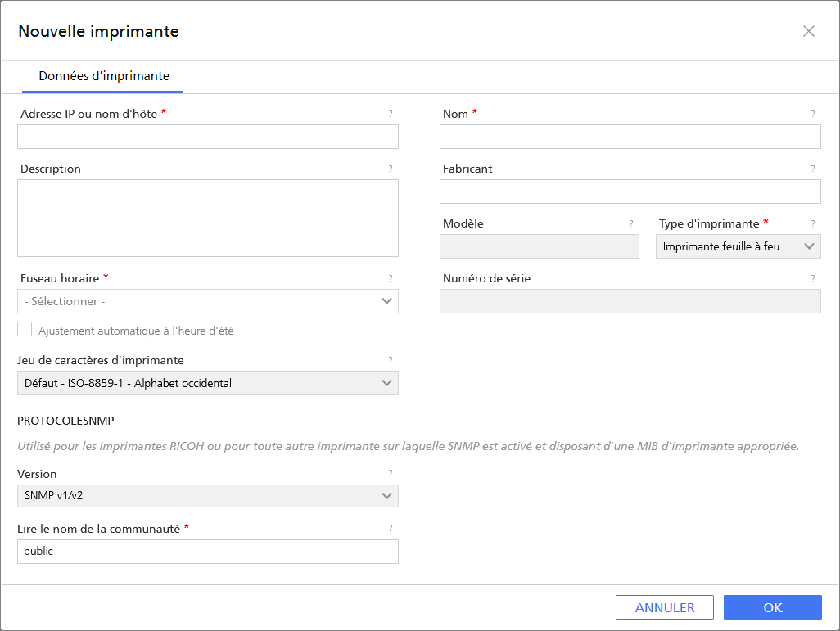The width and height of the screenshot is (840, 631).
Task: Close the Nouvelle imprimante dialog
Action: coord(808,31)
